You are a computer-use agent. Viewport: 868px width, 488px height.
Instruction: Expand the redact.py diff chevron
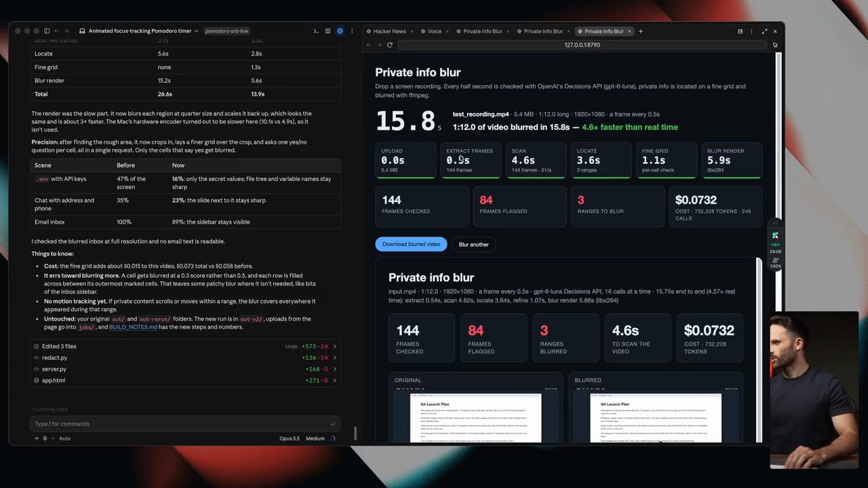point(334,358)
